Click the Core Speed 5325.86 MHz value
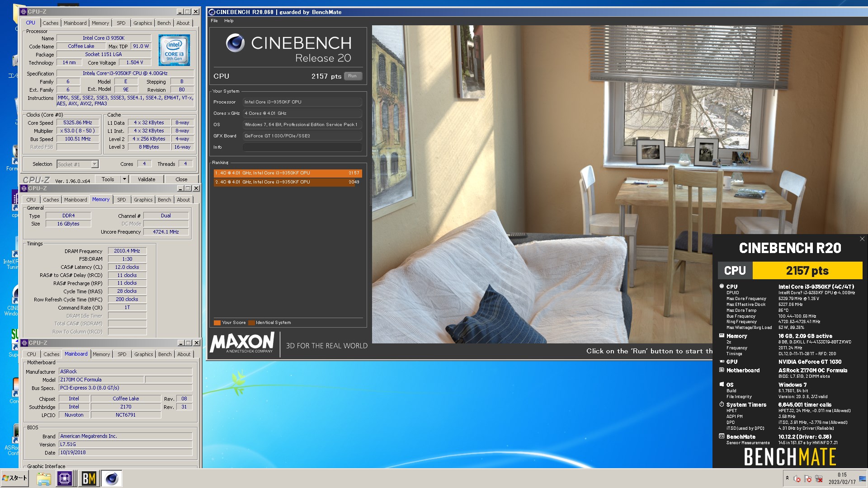The height and width of the screenshot is (488, 868). pyautogui.click(x=77, y=123)
